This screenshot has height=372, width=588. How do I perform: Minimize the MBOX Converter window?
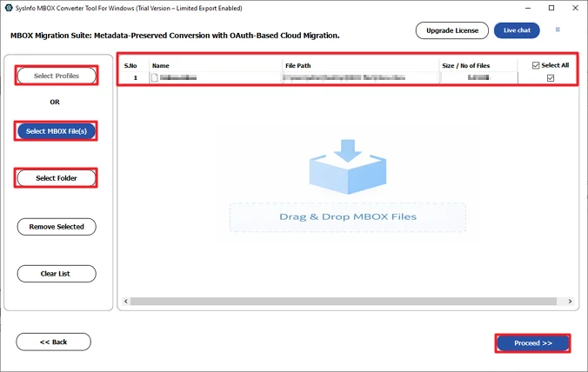tap(528, 8)
